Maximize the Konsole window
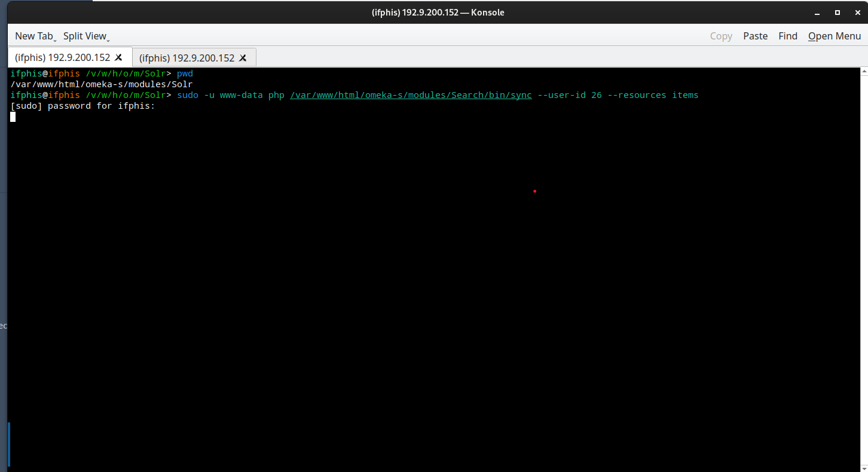The image size is (868, 472). pos(837,13)
